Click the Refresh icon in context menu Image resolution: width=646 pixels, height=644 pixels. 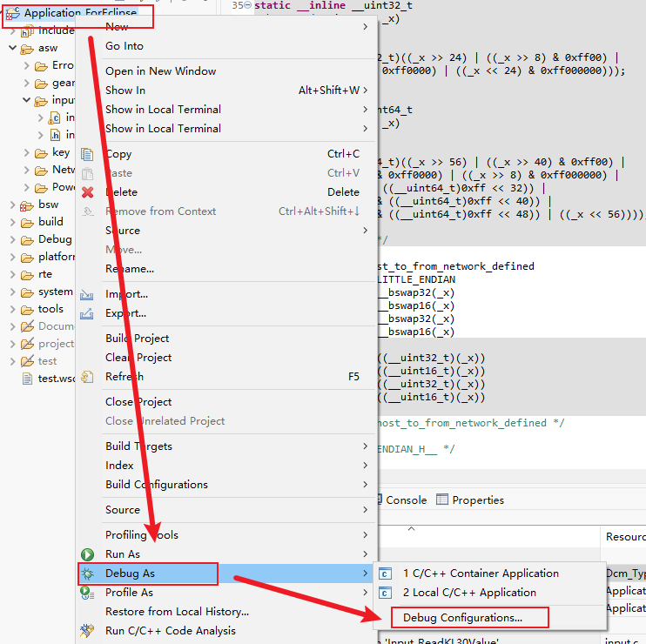click(87, 376)
